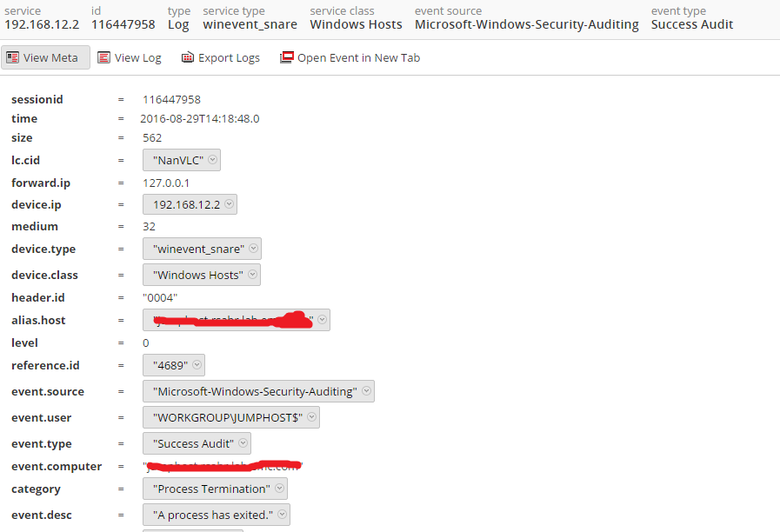This screenshot has width=780, height=532.
Task: Expand the 192.168.12.2 device.ip dropdown arrow
Action: pyautogui.click(x=229, y=204)
